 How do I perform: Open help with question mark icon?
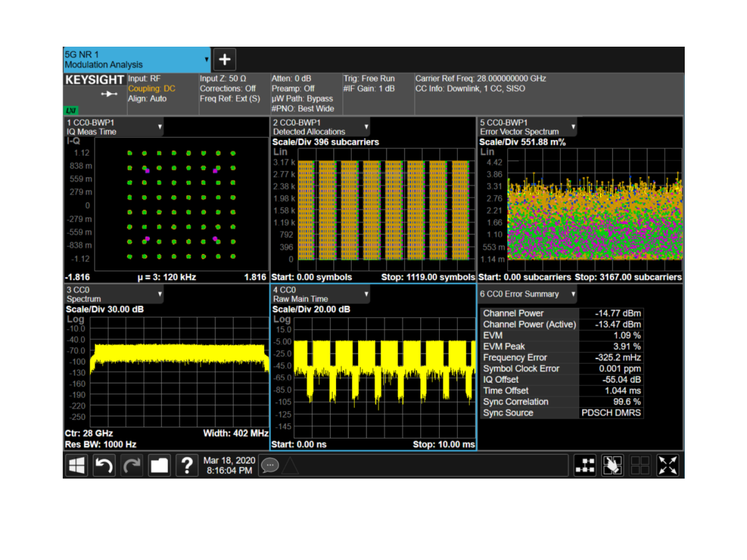(187, 465)
